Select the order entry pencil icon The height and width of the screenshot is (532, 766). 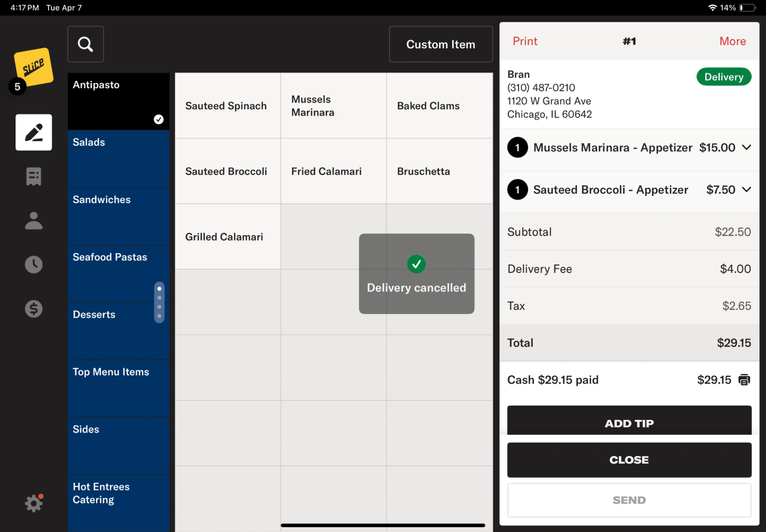34,132
